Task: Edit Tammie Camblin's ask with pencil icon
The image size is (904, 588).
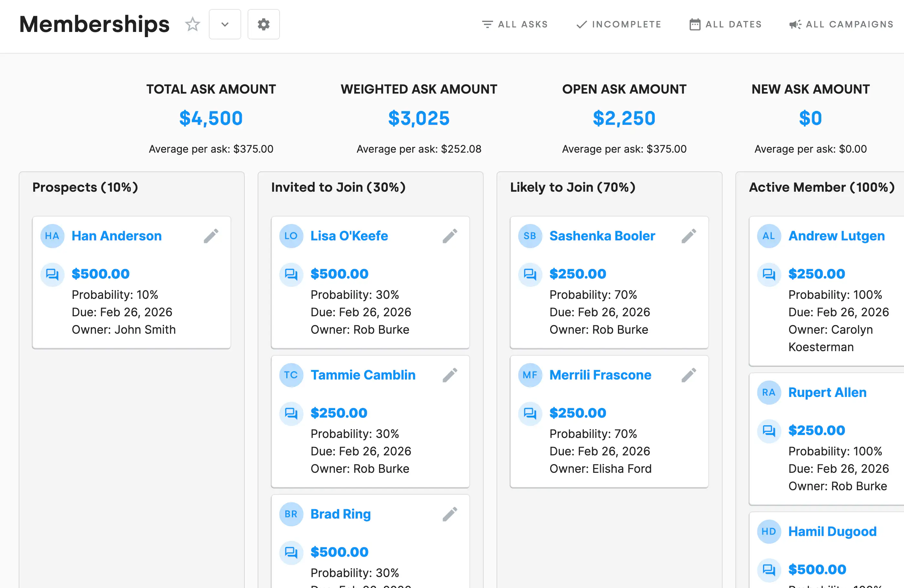Action: 450,375
